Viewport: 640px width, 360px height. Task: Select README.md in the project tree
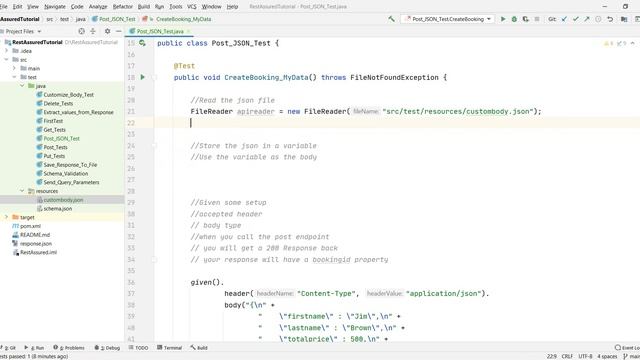[x=35, y=235]
